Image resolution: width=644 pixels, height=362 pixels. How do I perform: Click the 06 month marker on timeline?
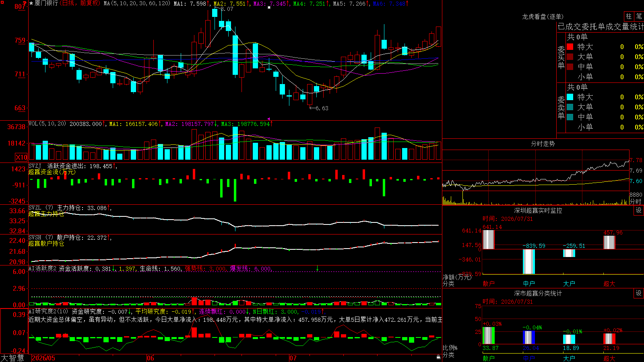(x=151, y=358)
